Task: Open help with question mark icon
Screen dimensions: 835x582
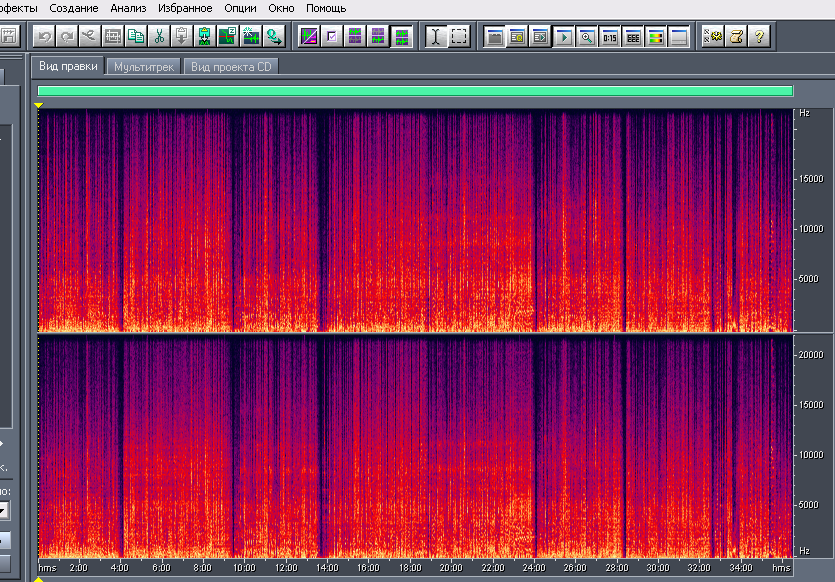Action: (x=758, y=37)
